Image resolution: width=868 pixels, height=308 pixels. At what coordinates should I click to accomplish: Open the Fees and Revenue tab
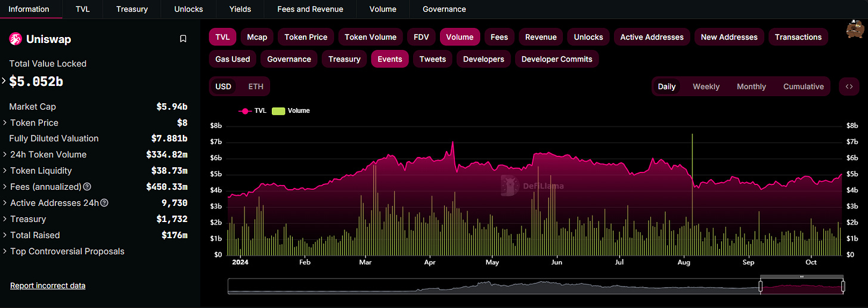click(x=310, y=9)
